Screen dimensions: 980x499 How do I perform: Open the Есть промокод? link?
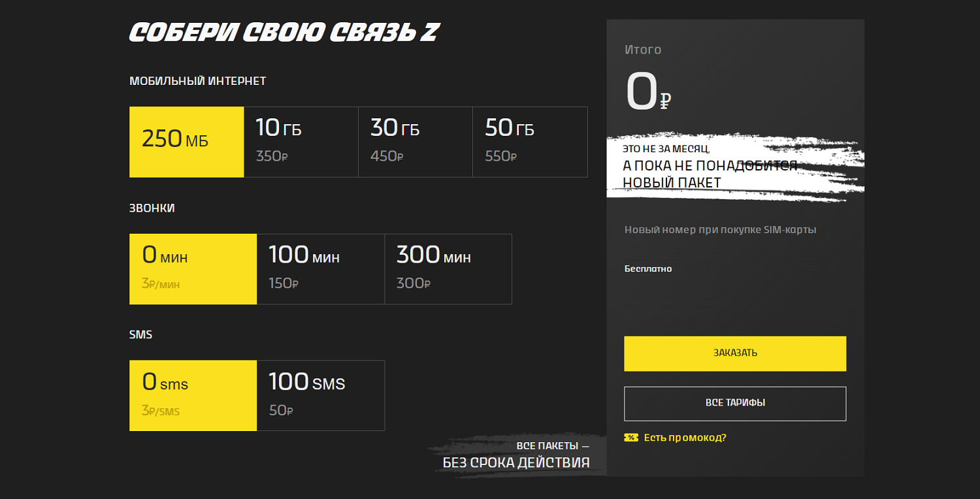coord(685,438)
